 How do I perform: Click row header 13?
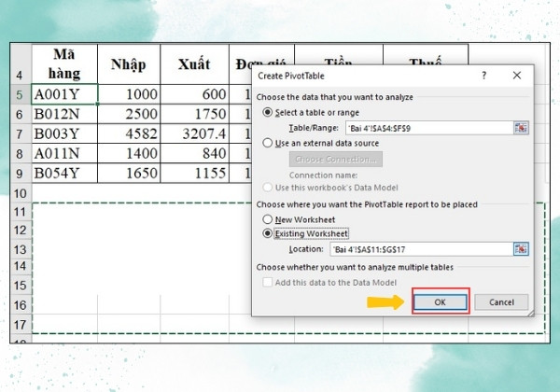(x=21, y=249)
